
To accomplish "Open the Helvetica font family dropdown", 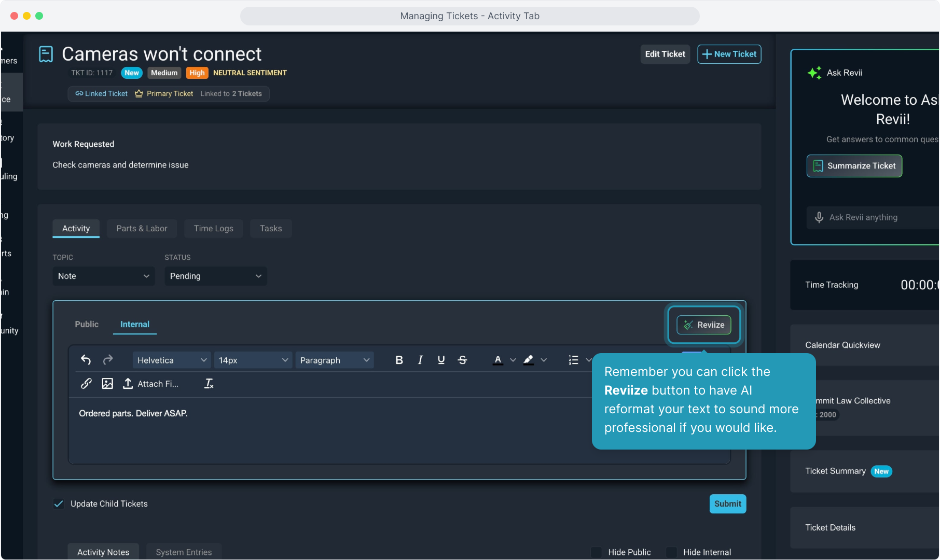I will click(x=172, y=360).
